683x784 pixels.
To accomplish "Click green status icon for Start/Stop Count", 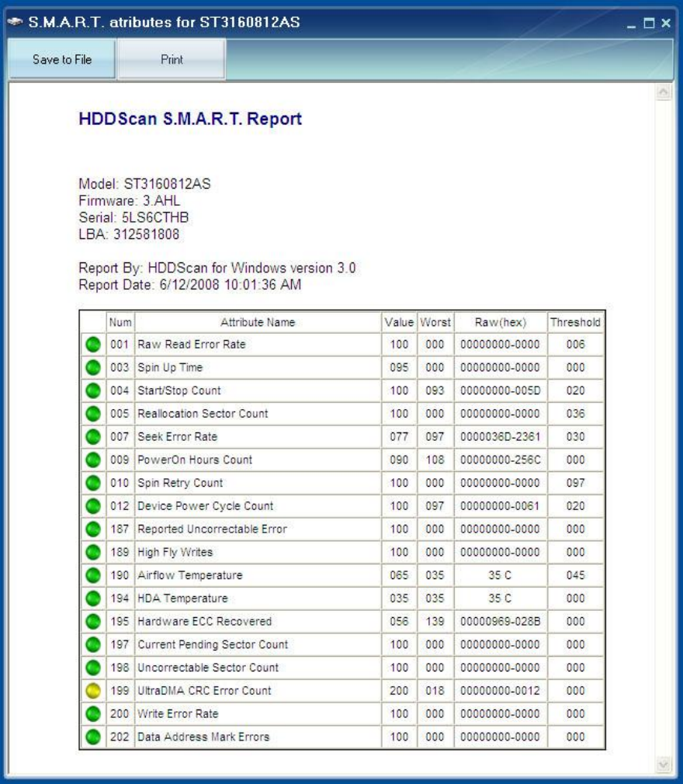I will pos(93,390).
